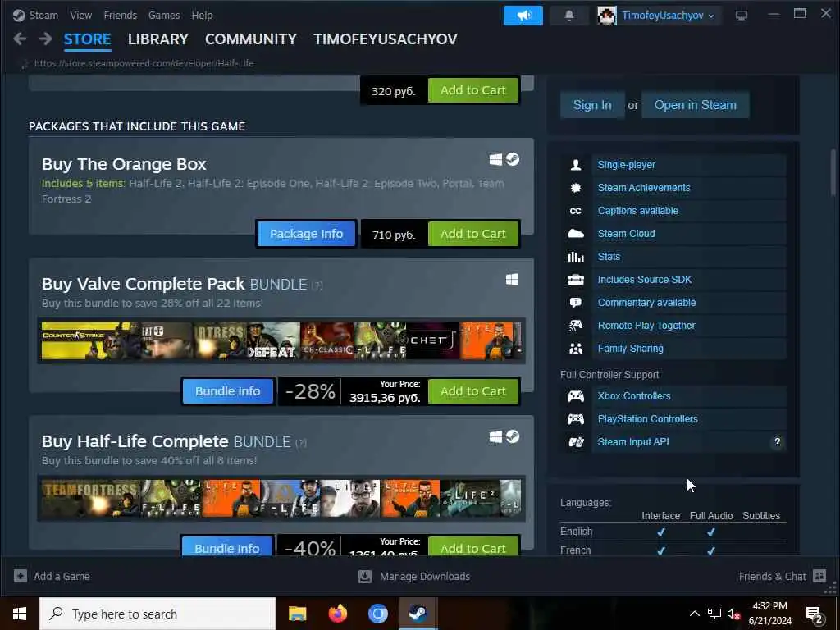The image size is (840, 630).
Task: Add The Orange Box to cart
Action: [473, 234]
